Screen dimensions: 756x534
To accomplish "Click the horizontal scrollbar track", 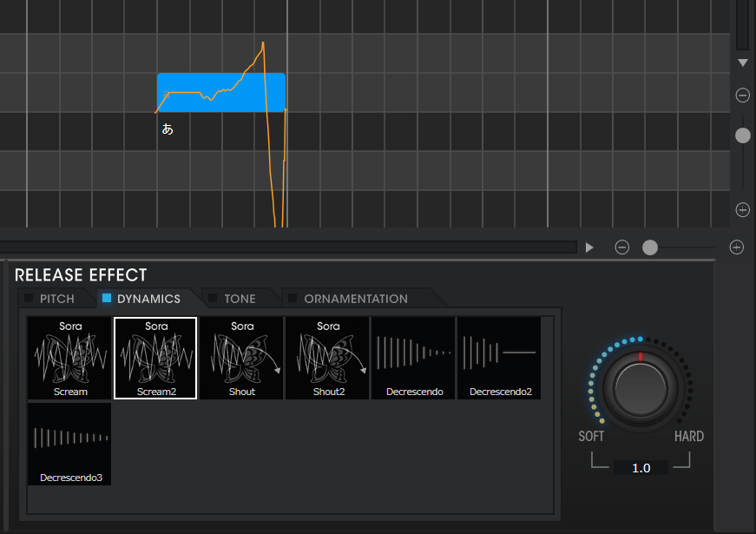I will (x=288, y=247).
